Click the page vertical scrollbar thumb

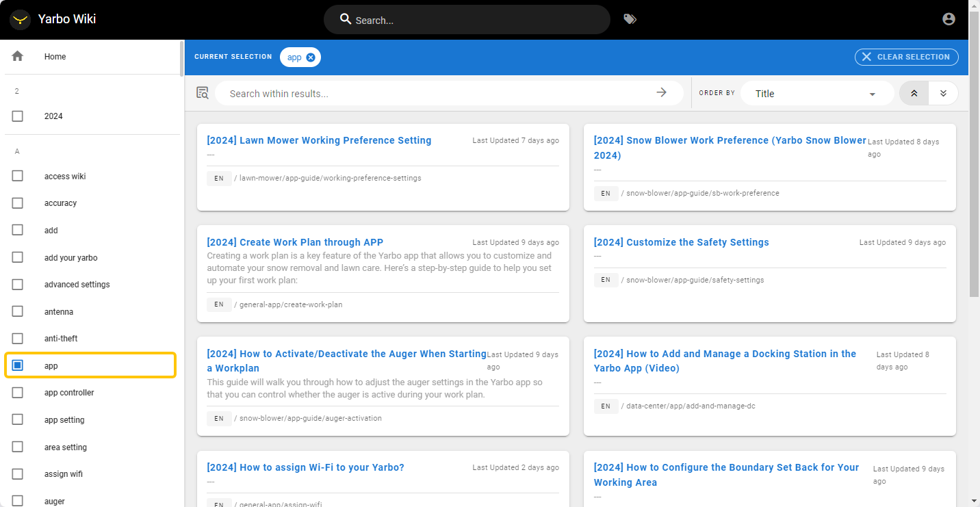975,154
